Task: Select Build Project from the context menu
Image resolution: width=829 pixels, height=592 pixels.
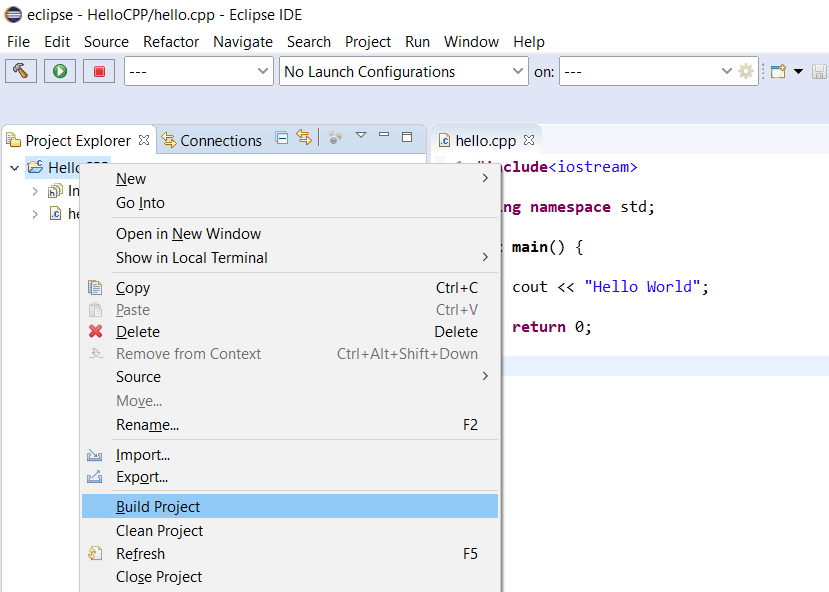Action: (158, 507)
